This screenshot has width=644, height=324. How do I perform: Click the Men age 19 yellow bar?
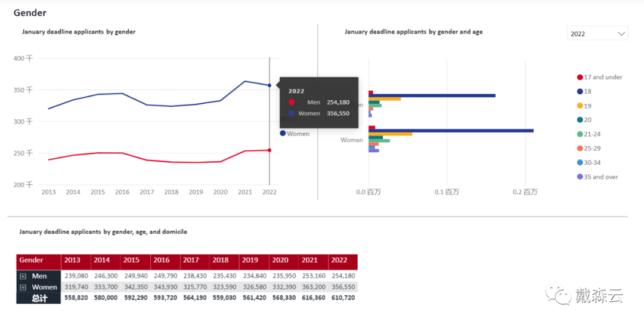pos(385,98)
